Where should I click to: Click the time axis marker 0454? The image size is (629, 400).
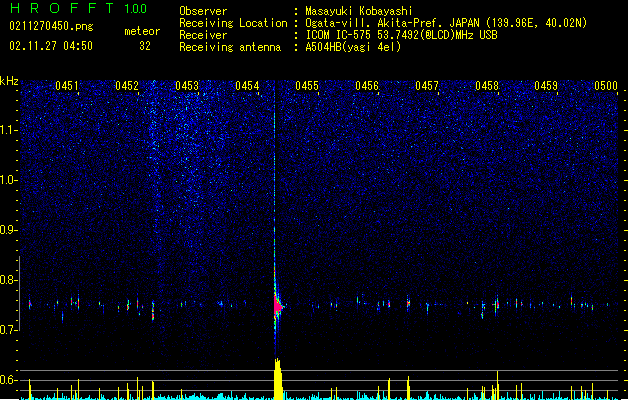click(x=247, y=86)
